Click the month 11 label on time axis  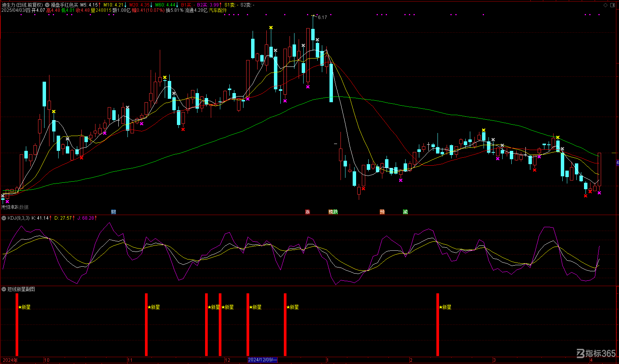click(x=130, y=360)
